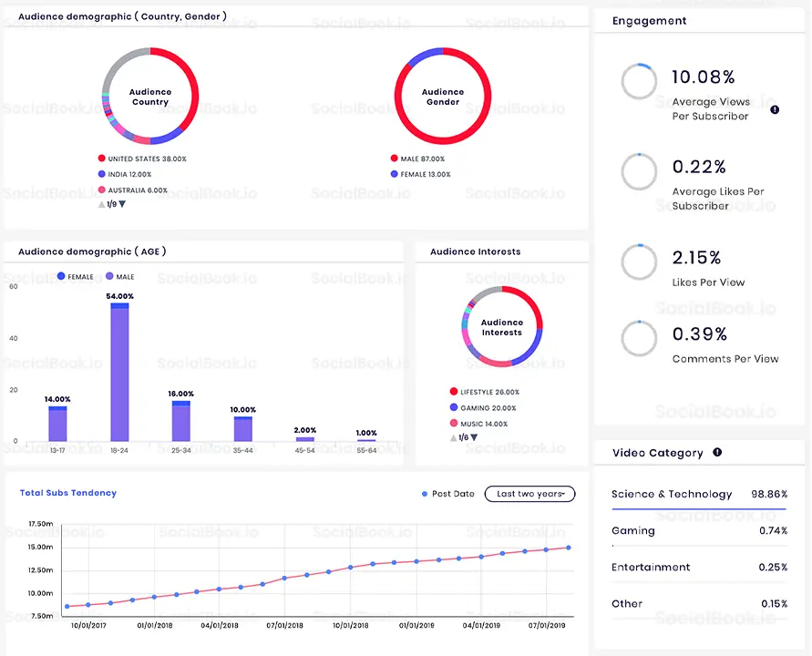Click previous-page triangle in Audience Country legend
The image size is (812, 656).
(102, 204)
